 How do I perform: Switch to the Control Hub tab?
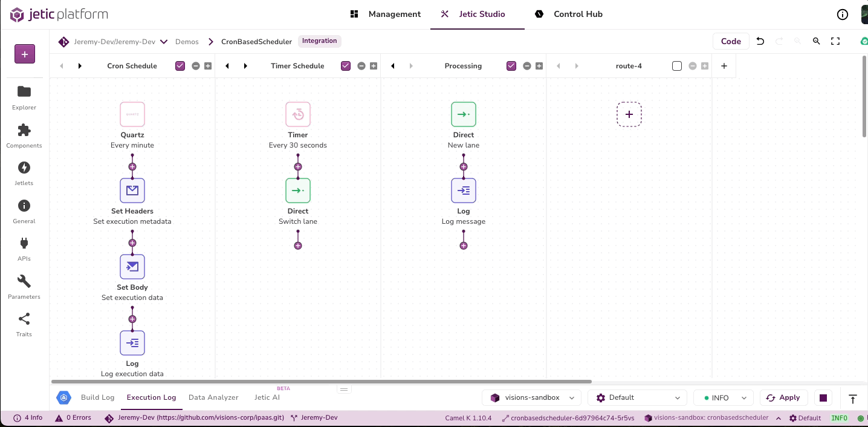pyautogui.click(x=569, y=15)
